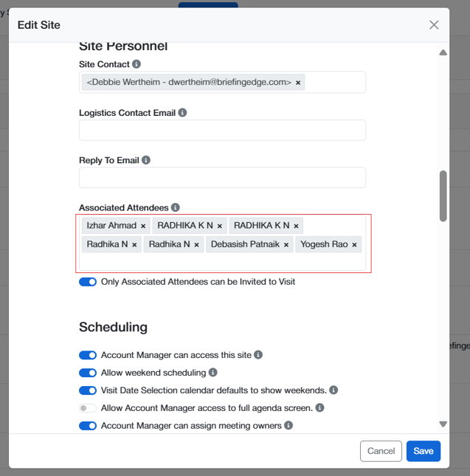Remove Debbie Wertheim from Site Contact
This screenshot has height=476, width=470.
[298, 83]
